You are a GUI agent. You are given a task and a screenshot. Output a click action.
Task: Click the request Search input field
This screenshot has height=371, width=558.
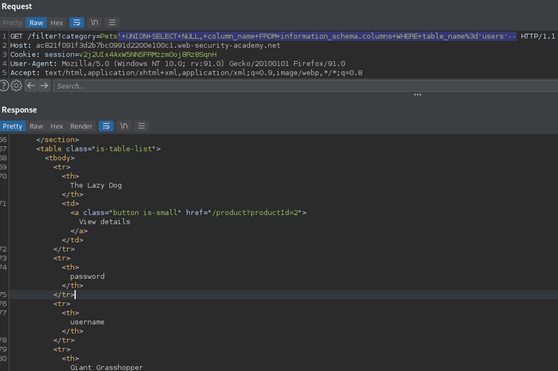pos(305,86)
